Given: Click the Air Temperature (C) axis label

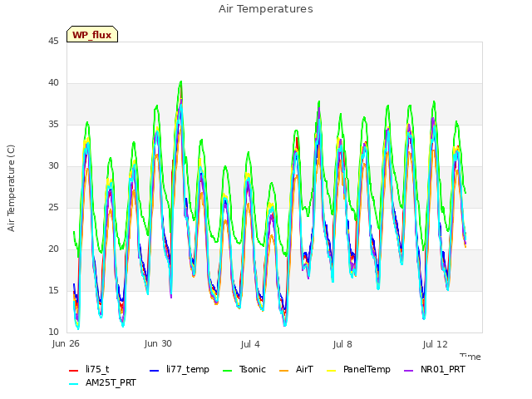Looking at the screenshot, I should tap(11, 188).
